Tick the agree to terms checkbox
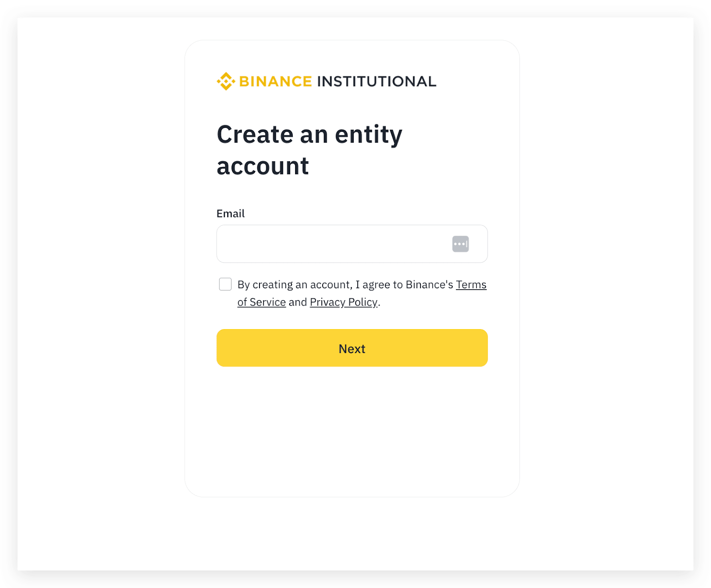Viewport: 711px width, 588px height. coord(225,284)
